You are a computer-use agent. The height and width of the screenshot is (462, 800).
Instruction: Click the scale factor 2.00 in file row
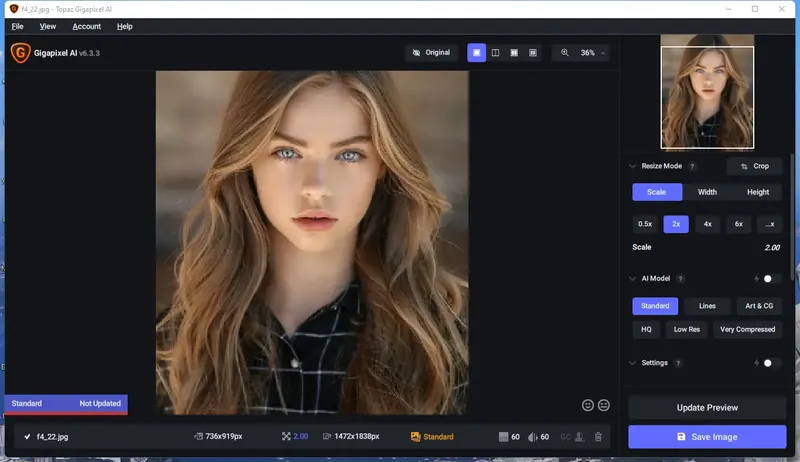(301, 437)
